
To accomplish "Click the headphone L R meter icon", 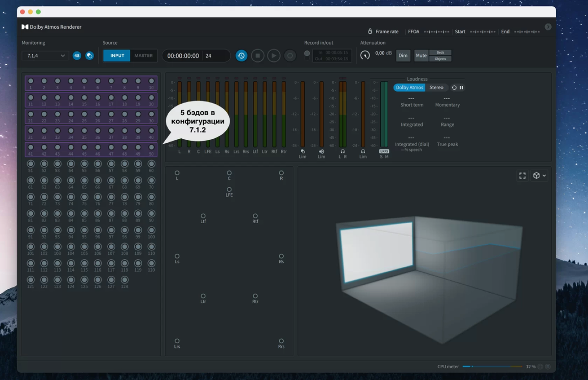I will click(x=343, y=152).
